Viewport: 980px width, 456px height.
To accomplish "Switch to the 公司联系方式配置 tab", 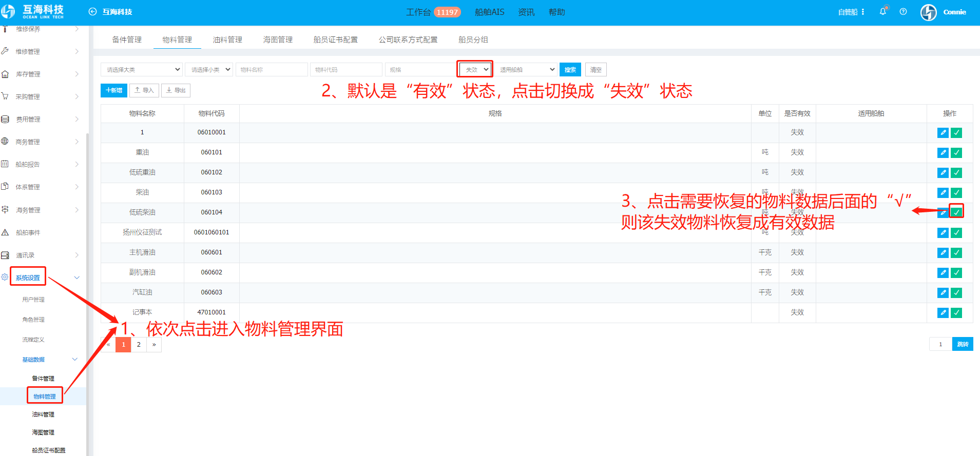I will tap(408, 39).
